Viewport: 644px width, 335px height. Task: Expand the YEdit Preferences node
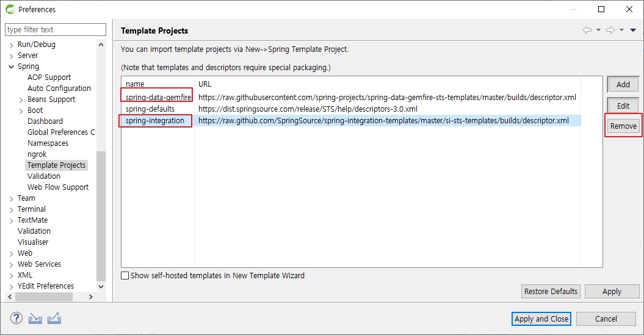pos(12,287)
